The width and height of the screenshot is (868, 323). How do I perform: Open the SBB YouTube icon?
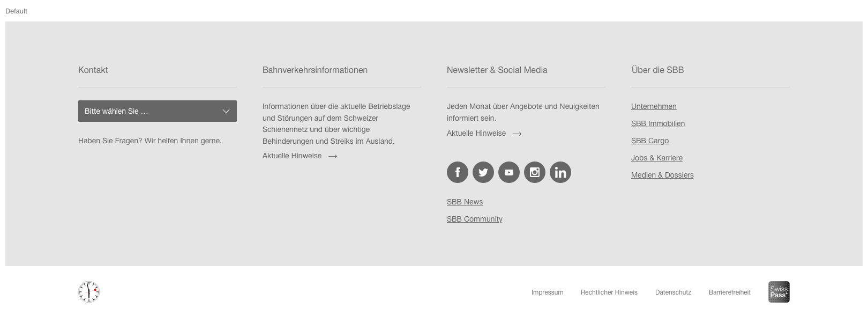tap(509, 172)
